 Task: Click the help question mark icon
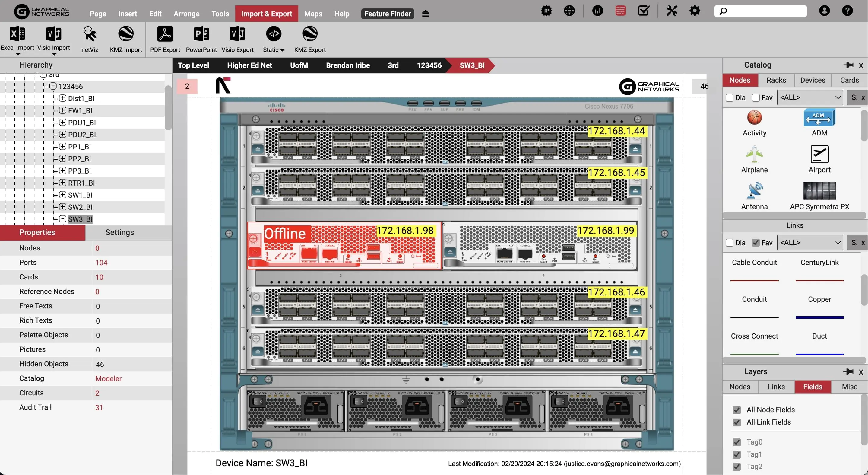pyautogui.click(x=847, y=11)
